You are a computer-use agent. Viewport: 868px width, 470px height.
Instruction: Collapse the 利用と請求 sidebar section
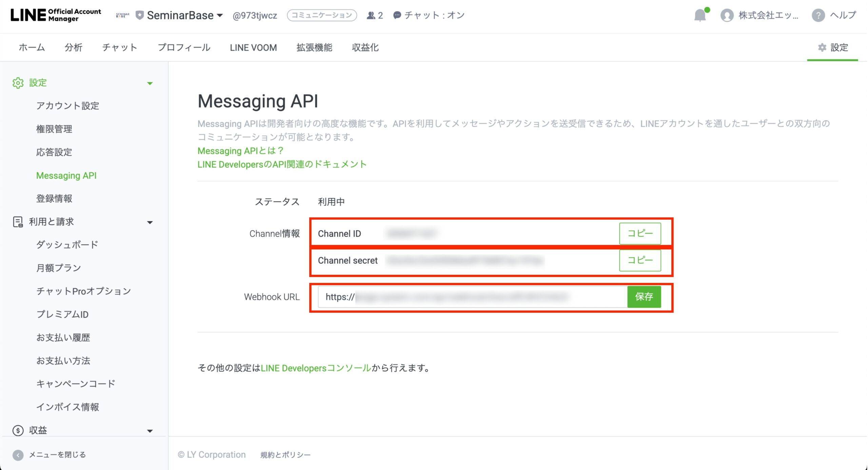tap(150, 223)
